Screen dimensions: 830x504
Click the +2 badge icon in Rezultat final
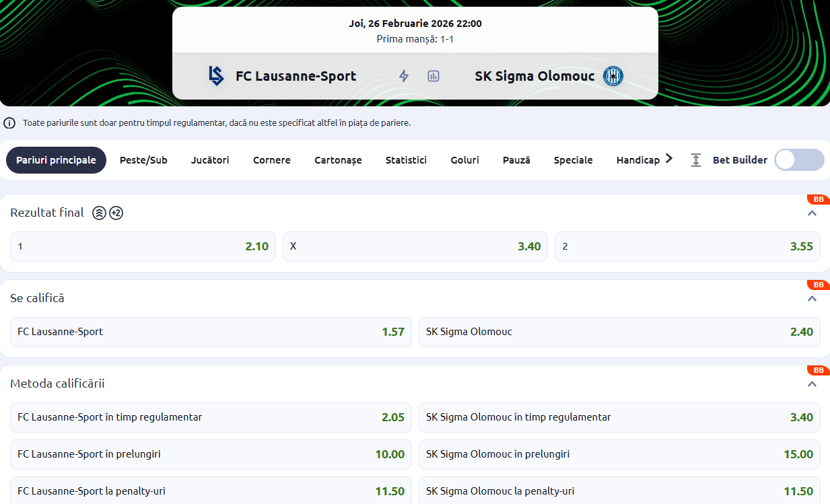pos(116,213)
